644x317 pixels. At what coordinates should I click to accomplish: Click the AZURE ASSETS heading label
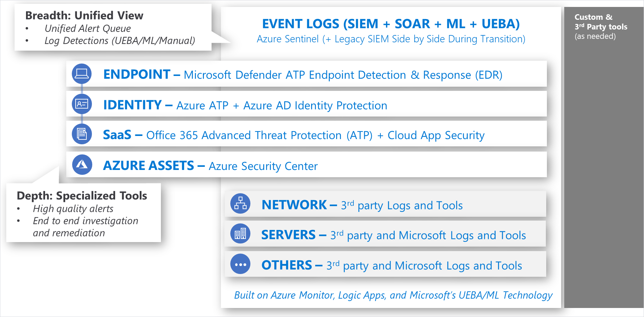[148, 166]
